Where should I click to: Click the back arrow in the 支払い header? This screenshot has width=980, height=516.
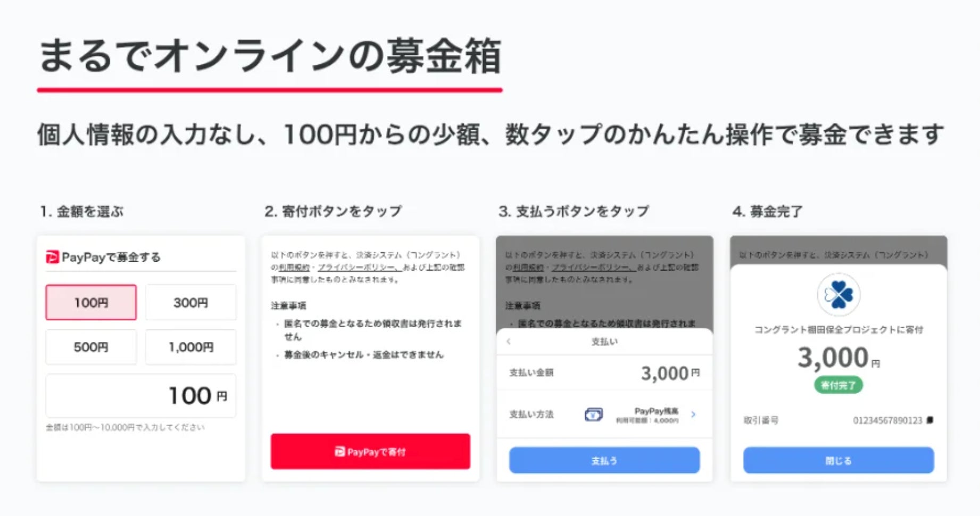(x=509, y=342)
